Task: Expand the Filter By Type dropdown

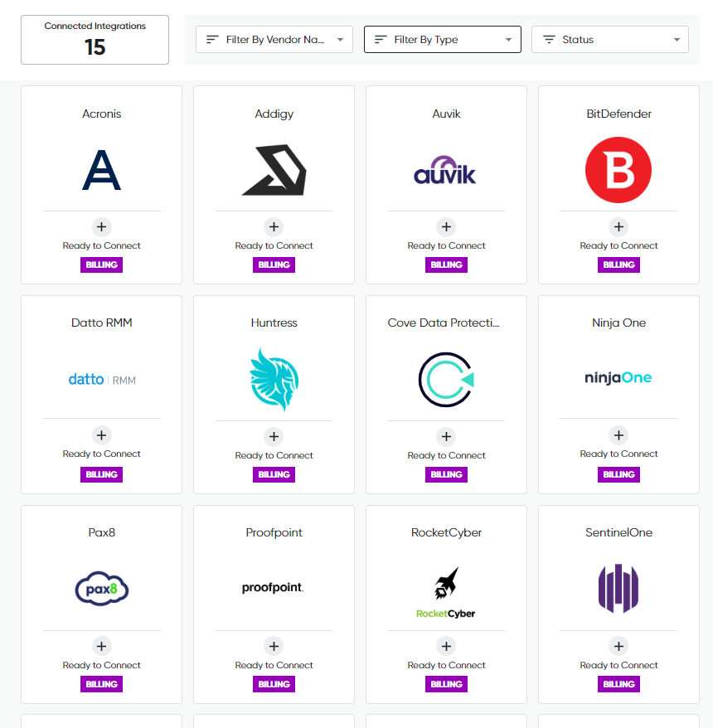Action: click(x=442, y=39)
